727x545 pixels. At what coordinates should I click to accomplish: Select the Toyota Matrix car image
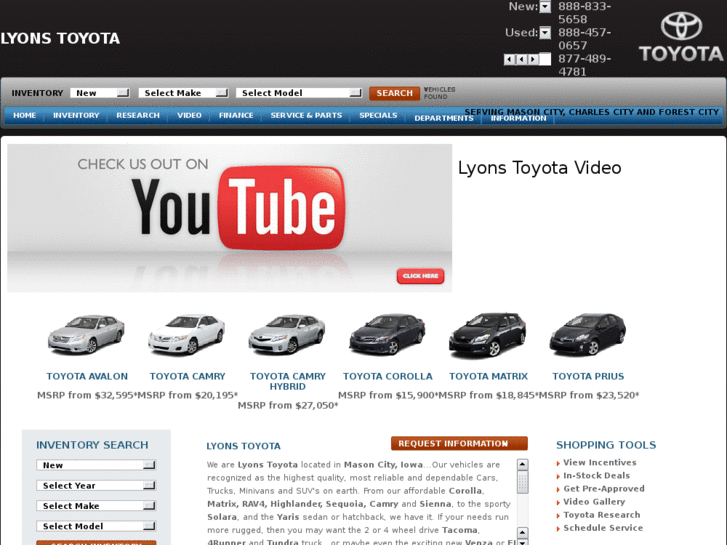(488, 334)
